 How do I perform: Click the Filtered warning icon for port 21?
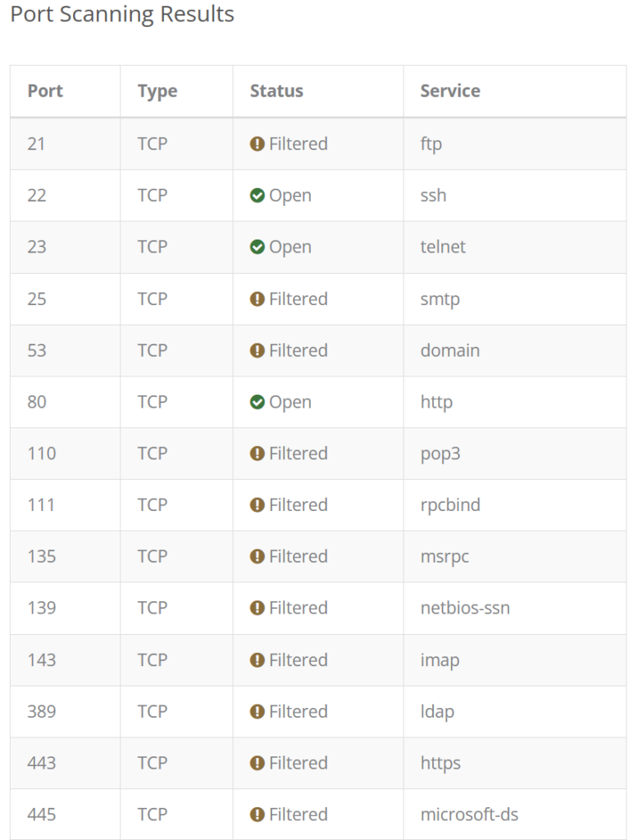[x=257, y=144]
